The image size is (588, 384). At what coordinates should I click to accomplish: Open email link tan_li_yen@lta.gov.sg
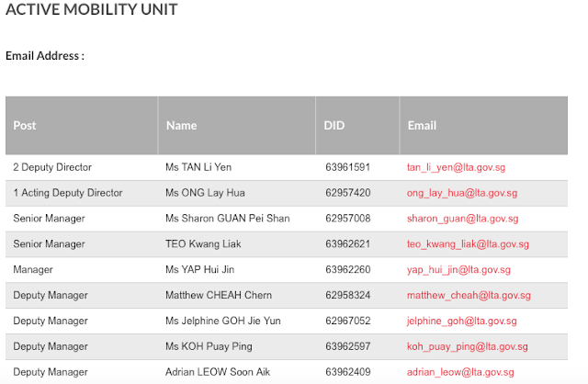point(456,168)
